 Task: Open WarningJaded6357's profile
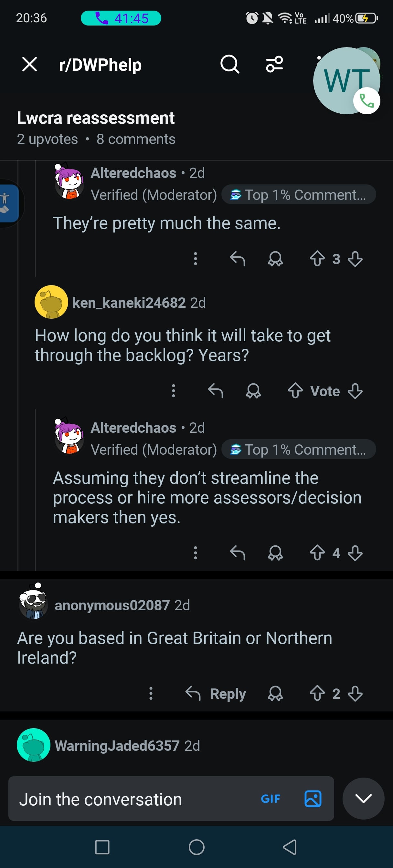[117, 745]
